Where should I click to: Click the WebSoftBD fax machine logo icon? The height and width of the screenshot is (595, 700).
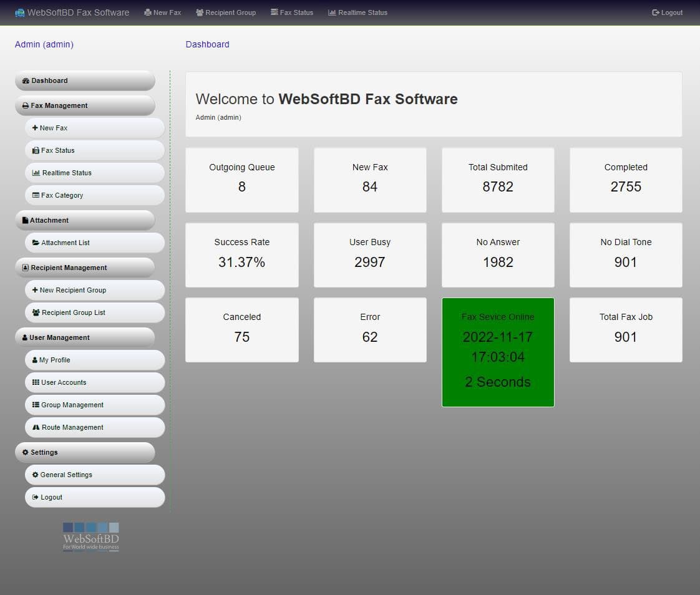[x=19, y=13]
